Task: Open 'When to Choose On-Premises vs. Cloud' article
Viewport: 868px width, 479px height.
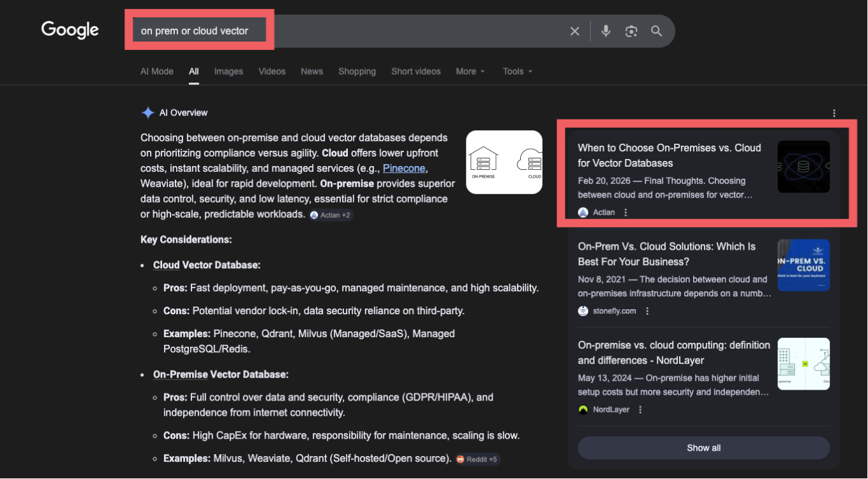Action: click(x=670, y=155)
